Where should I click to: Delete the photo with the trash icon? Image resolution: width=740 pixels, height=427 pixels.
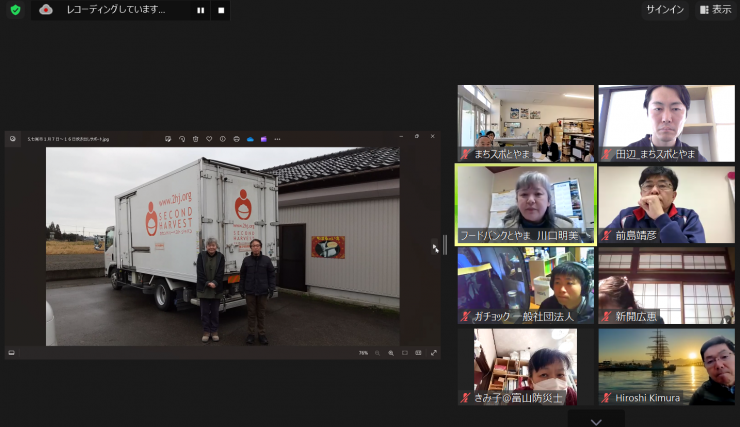coord(196,139)
